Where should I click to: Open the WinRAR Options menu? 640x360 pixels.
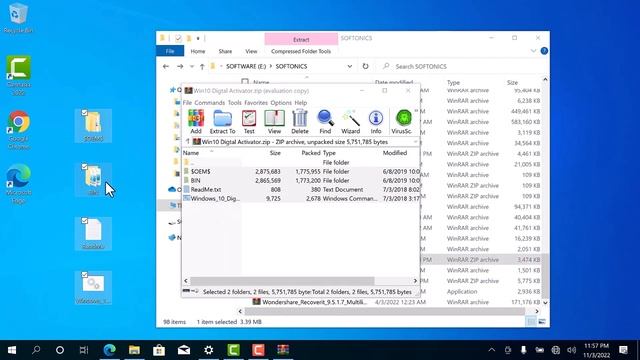281,102
